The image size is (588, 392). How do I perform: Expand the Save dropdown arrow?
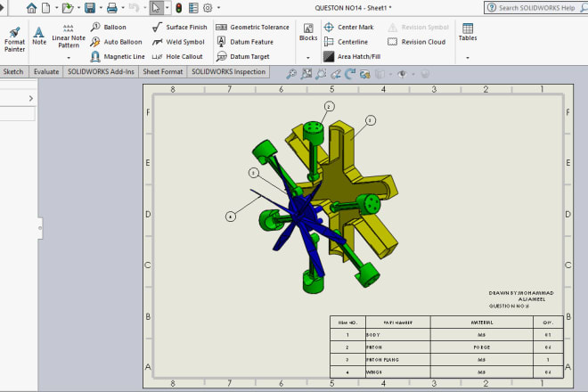point(101,8)
